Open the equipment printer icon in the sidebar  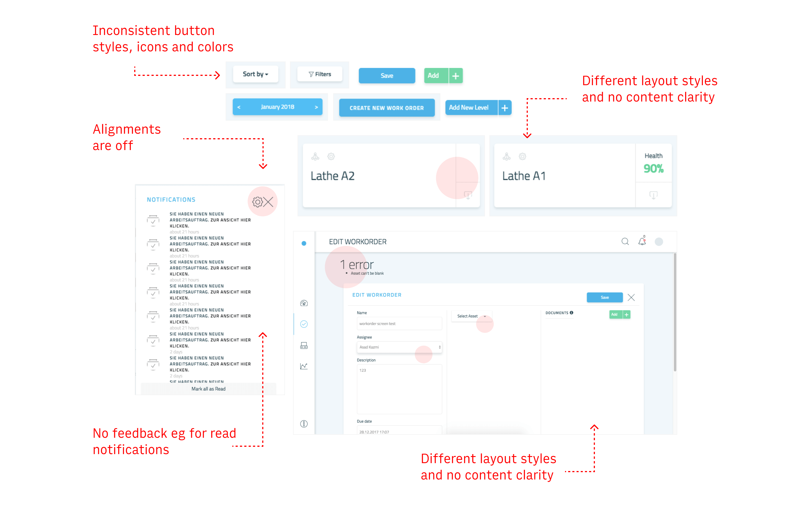tap(304, 345)
